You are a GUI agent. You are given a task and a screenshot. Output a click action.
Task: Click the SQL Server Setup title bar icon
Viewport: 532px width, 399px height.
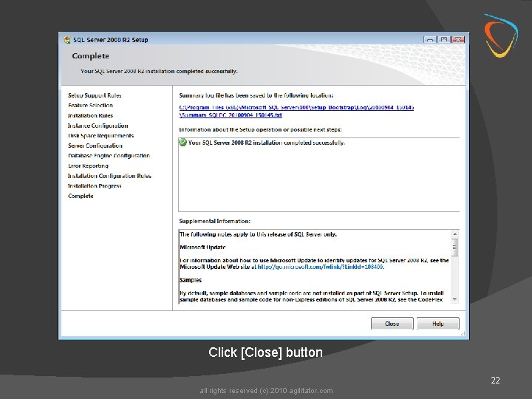point(66,40)
